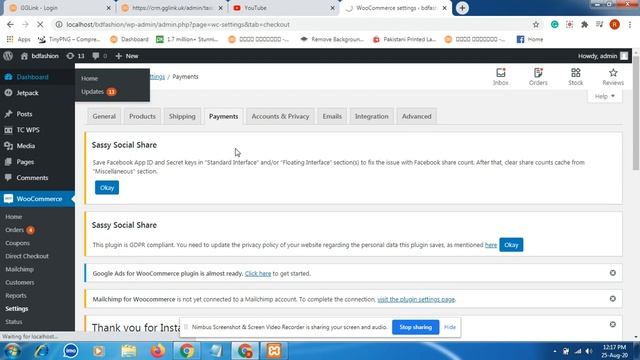Bookmark this page with star icon
This screenshot has width=640, height=360.
pos(536,24)
